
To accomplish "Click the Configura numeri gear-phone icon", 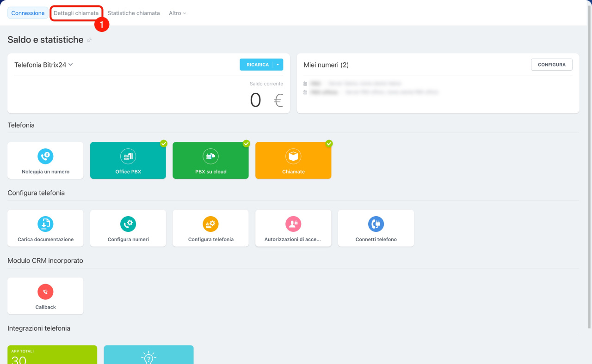I will [128, 224].
